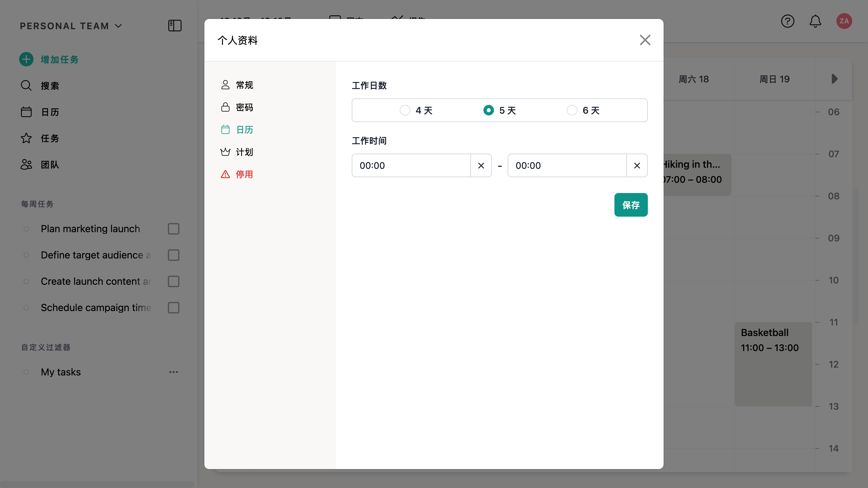
Task: Select the 6 天 working days option
Action: pos(572,110)
